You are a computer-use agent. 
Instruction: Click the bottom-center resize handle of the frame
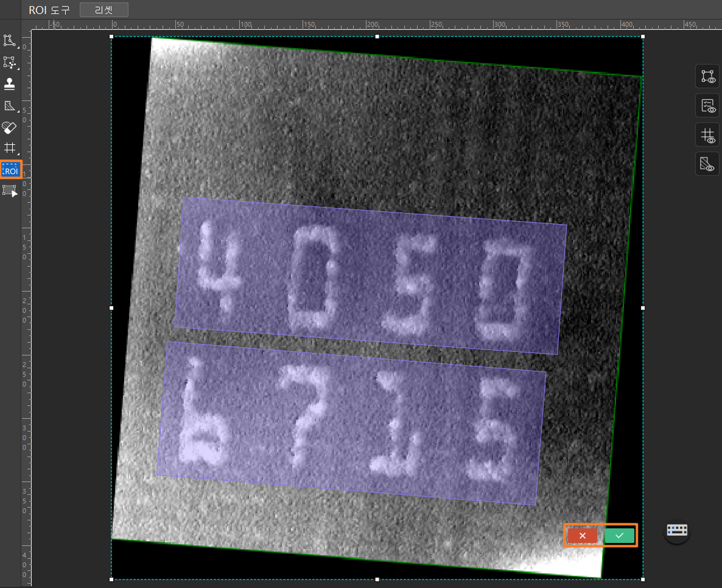(x=377, y=579)
